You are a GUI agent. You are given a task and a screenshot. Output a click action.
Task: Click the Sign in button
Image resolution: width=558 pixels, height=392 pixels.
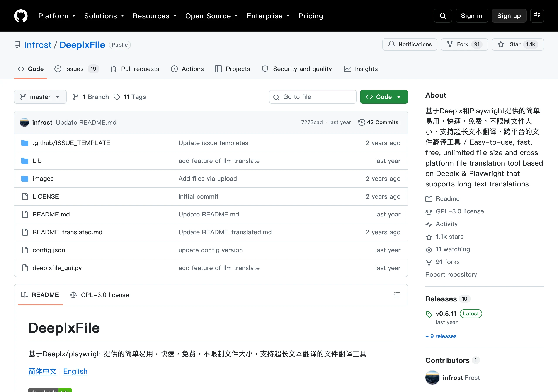pyautogui.click(x=471, y=16)
